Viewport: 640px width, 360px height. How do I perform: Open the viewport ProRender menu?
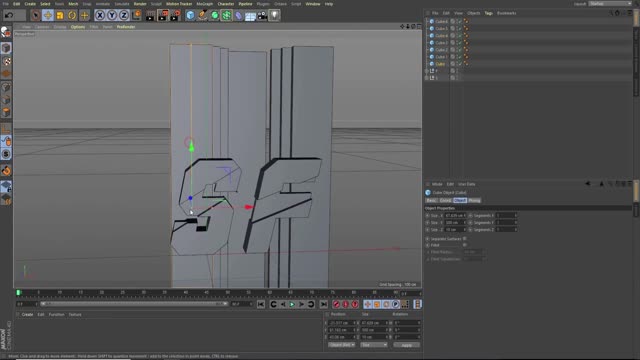tap(126, 27)
